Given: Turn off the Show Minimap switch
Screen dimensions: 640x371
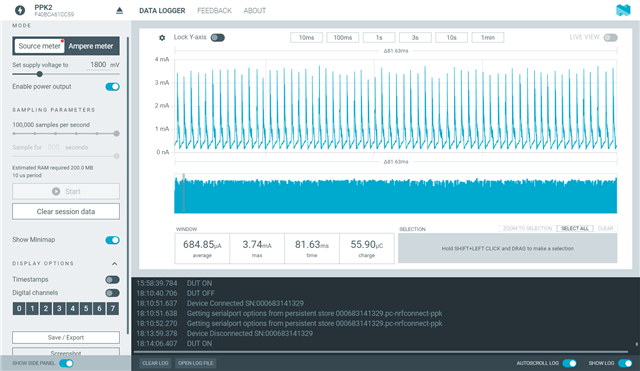Looking at the screenshot, I should coord(112,240).
